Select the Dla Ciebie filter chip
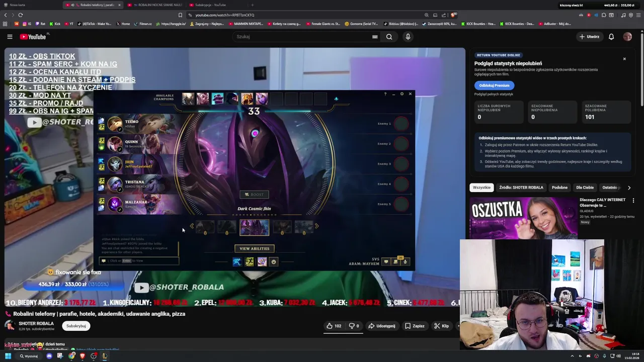This screenshot has height=362, width=644. point(585,188)
